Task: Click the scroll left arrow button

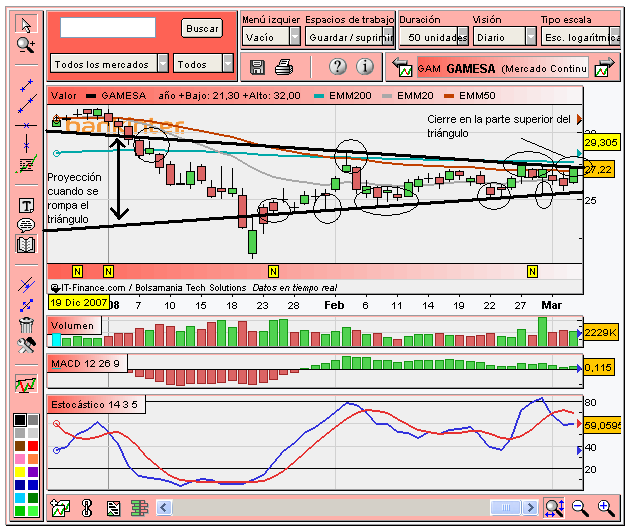Action: point(163,508)
